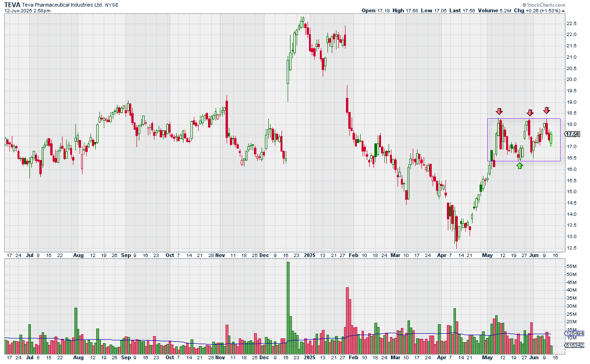The height and width of the screenshot is (364, 590).
Task: Click the 18.5 price axis label
Action: pos(571,114)
